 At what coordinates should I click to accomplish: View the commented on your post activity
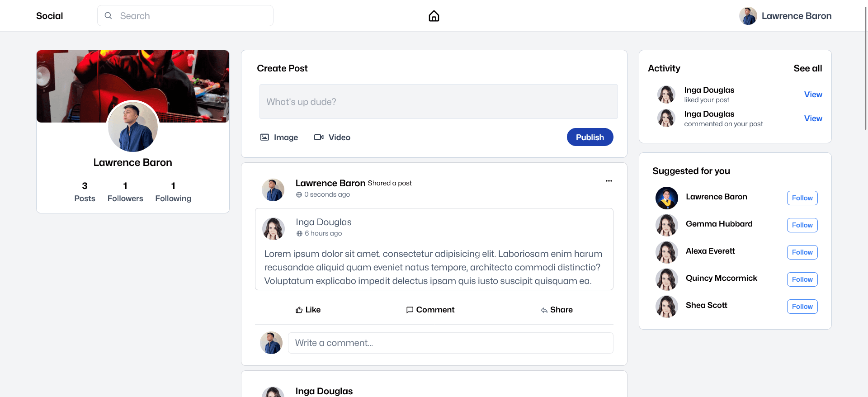pyautogui.click(x=813, y=118)
